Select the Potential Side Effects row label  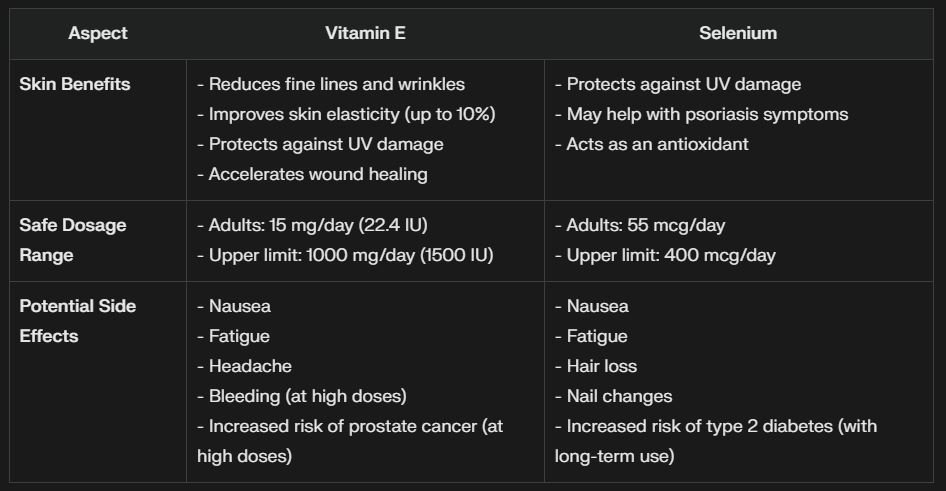pos(77,320)
